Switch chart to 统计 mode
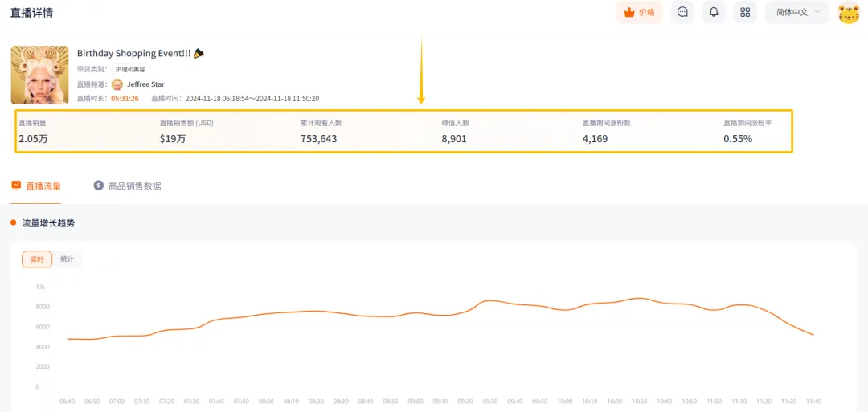Screen dimensions: 868x412 pyautogui.click(x=68, y=259)
